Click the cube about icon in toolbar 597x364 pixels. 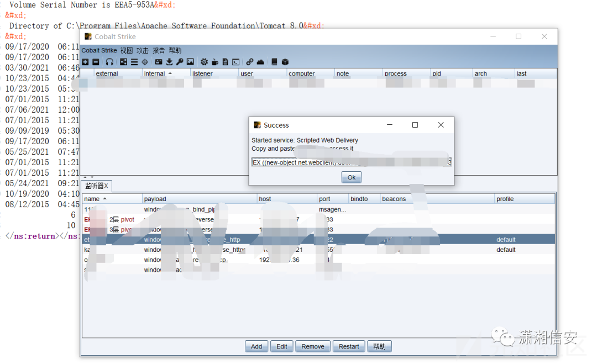[x=285, y=62]
